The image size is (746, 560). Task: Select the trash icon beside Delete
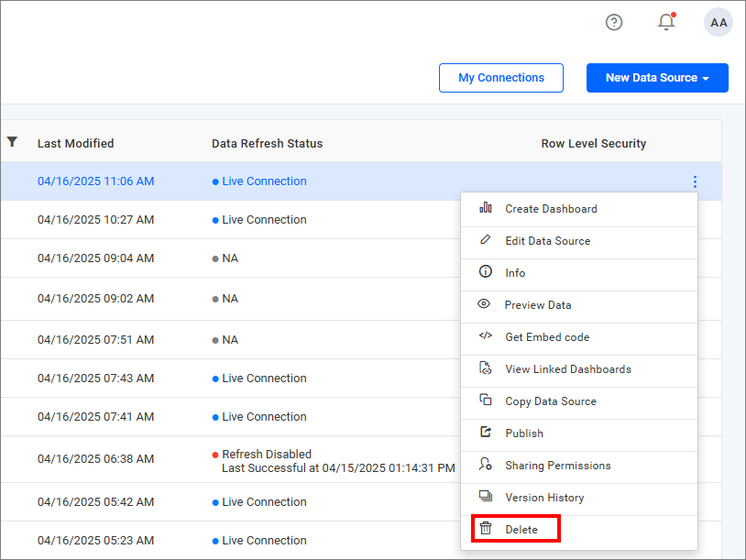pyautogui.click(x=486, y=529)
